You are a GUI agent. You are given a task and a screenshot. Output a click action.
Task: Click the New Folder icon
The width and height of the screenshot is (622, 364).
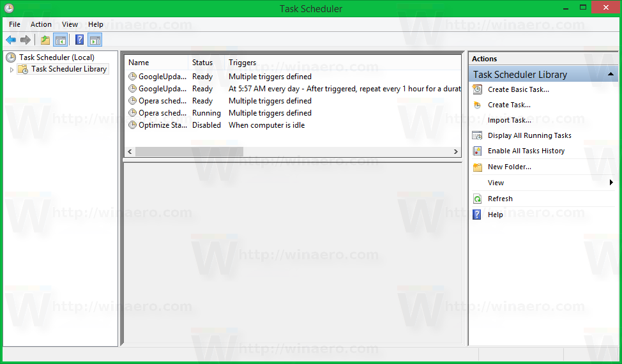click(x=477, y=167)
